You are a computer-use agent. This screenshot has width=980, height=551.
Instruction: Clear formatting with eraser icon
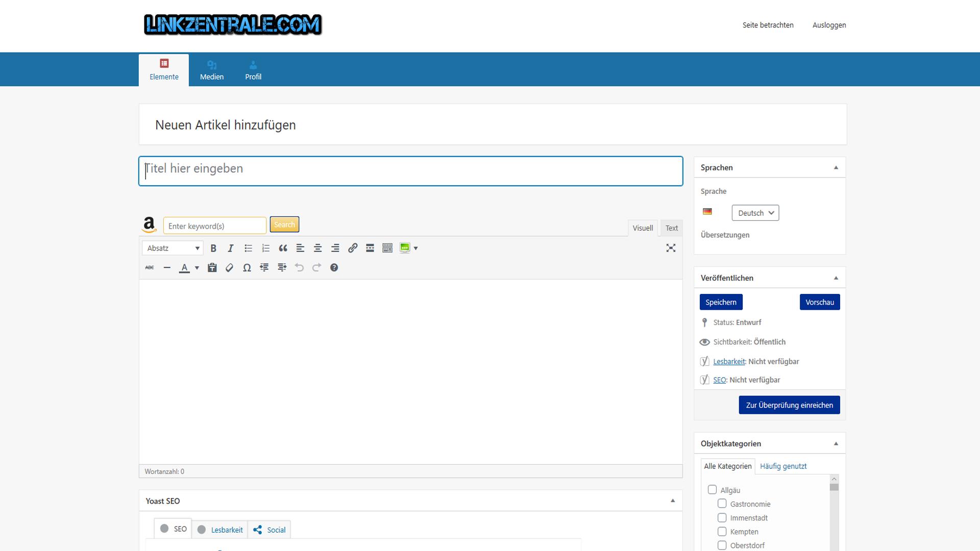[230, 267]
